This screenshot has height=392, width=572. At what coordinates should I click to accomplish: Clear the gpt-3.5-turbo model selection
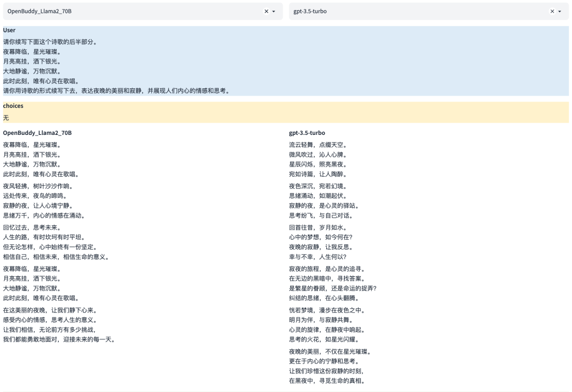(x=552, y=11)
